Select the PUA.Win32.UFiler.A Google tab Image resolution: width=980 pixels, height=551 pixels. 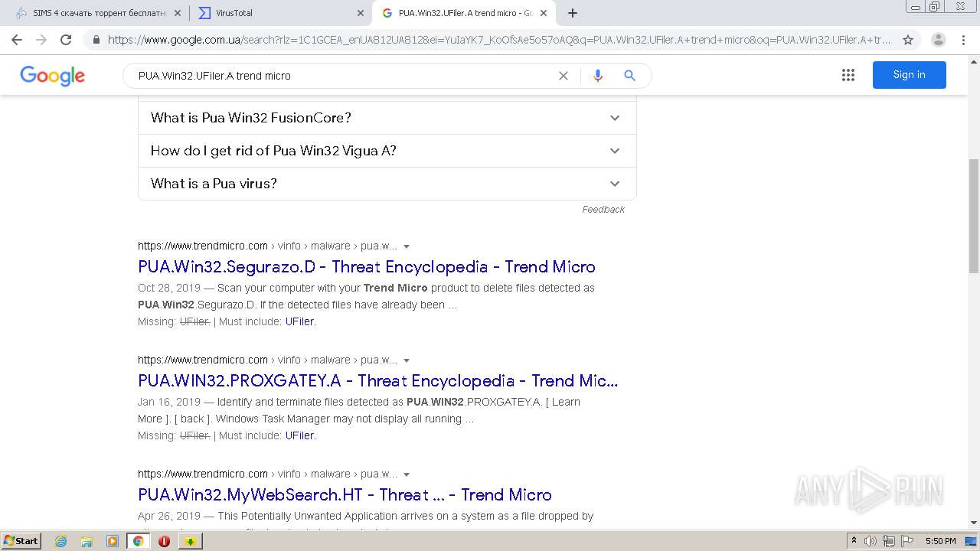coord(463,13)
